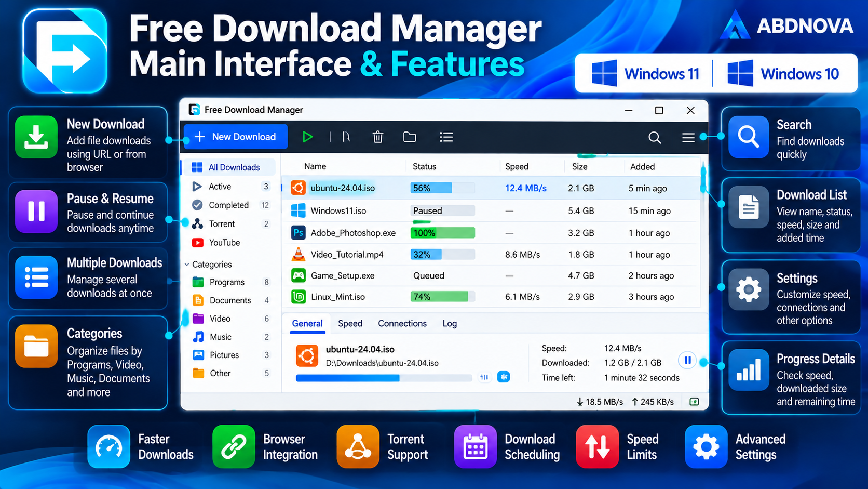The height and width of the screenshot is (489, 868).
Task: Click the green status bar icon at bottom right
Action: click(694, 402)
